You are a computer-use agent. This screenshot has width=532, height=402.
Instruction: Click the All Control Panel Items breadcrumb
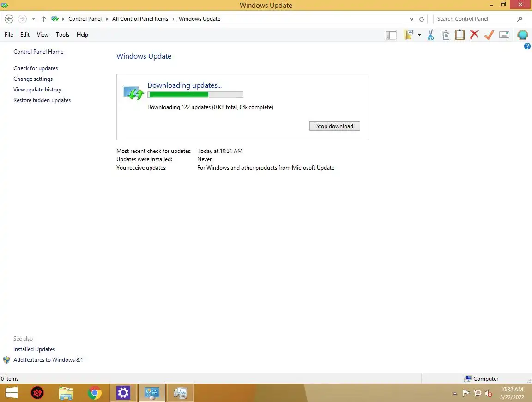140,19
